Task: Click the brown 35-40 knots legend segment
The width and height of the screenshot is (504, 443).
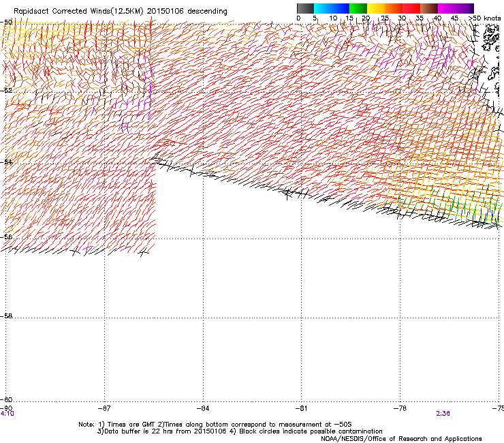Action: 429,8
